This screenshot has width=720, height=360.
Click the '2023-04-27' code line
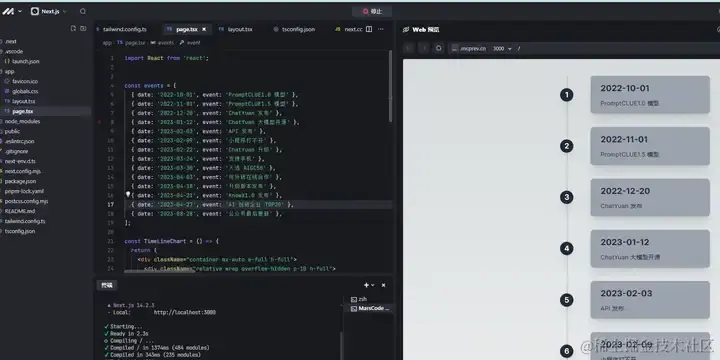[x=212, y=205]
